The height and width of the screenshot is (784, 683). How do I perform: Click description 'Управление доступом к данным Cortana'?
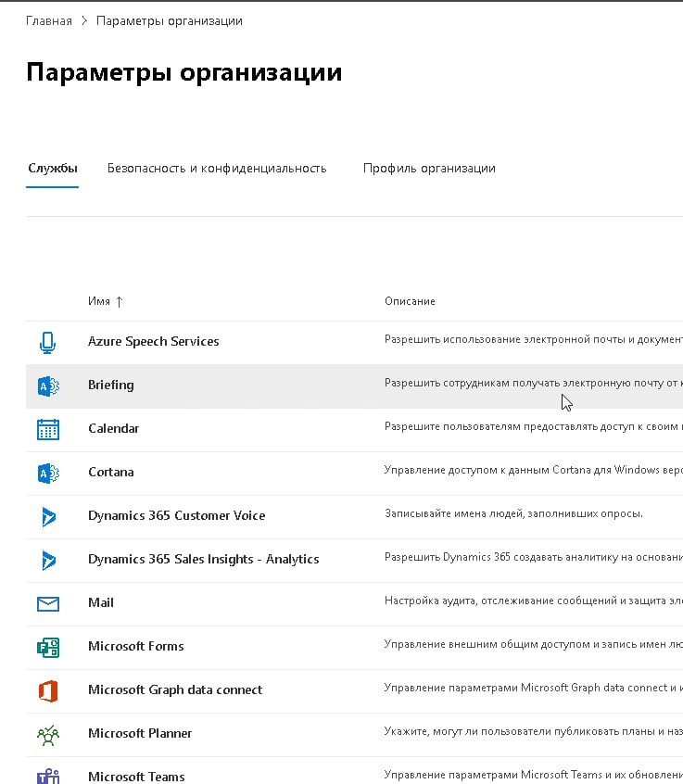[534, 470]
